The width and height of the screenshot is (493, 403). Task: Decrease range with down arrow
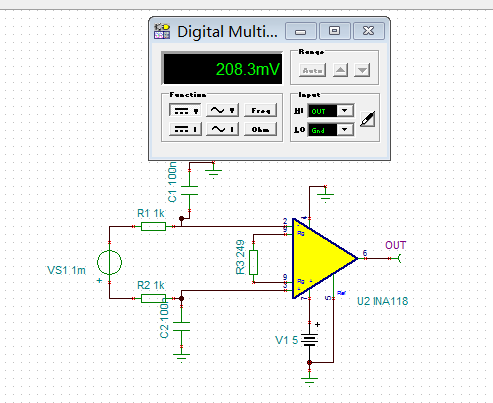click(362, 70)
